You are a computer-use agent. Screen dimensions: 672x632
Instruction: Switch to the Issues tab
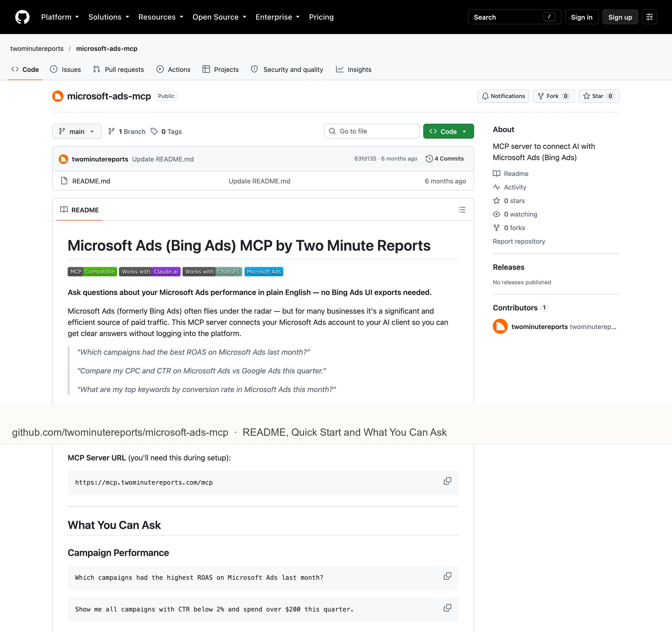coord(66,69)
